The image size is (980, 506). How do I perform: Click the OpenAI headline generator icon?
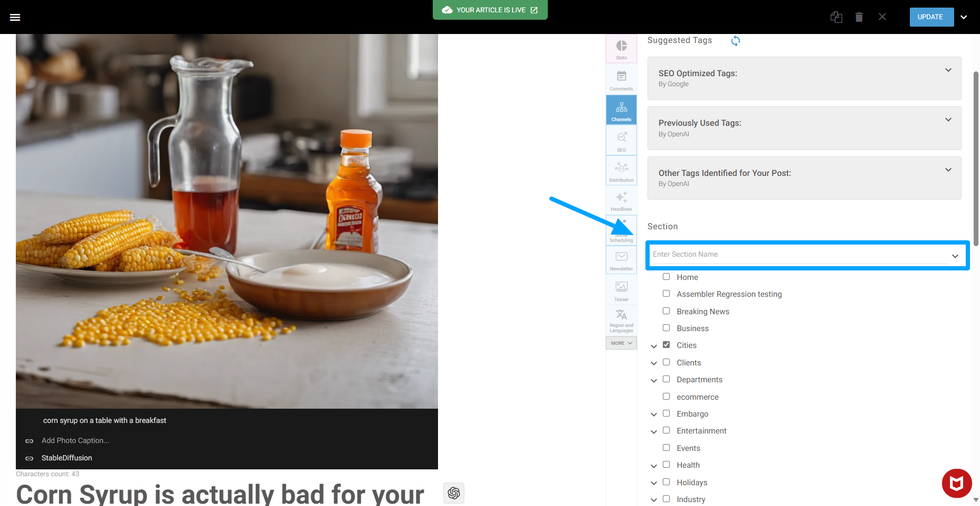(453, 493)
